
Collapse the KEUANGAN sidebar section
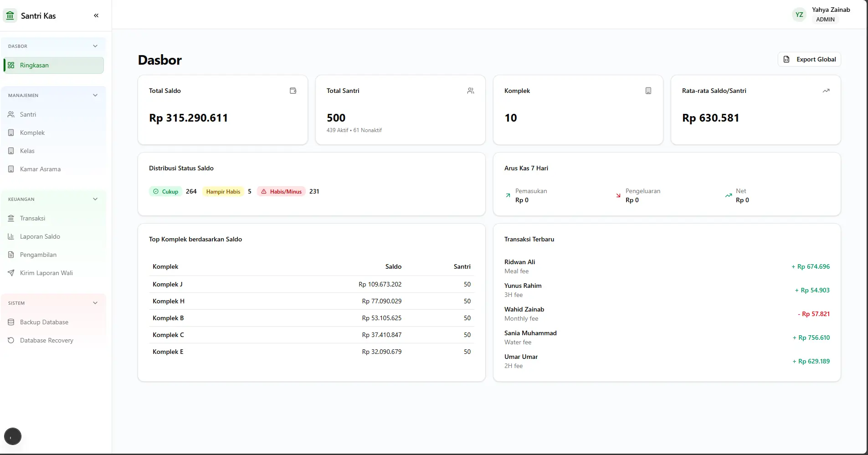tap(54, 199)
